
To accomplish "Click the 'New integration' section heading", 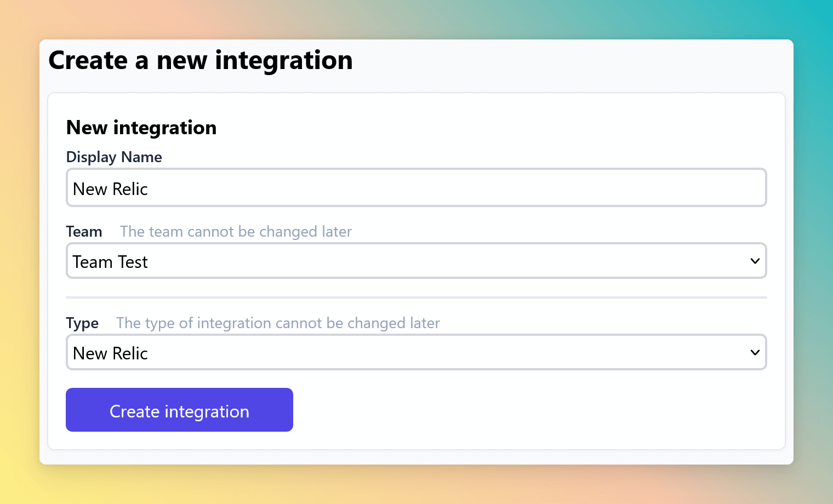I will (141, 128).
